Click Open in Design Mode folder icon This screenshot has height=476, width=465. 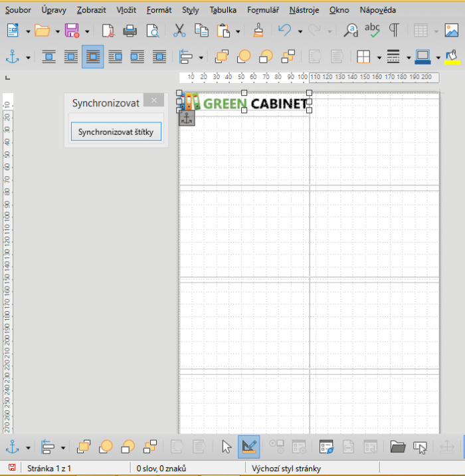tap(398, 447)
